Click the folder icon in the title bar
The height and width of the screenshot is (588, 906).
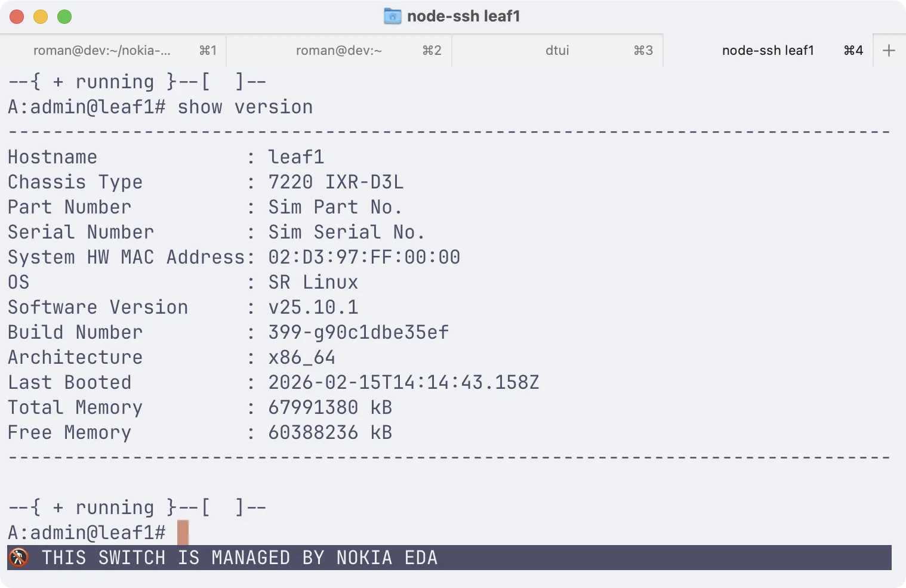(x=392, y=16)
